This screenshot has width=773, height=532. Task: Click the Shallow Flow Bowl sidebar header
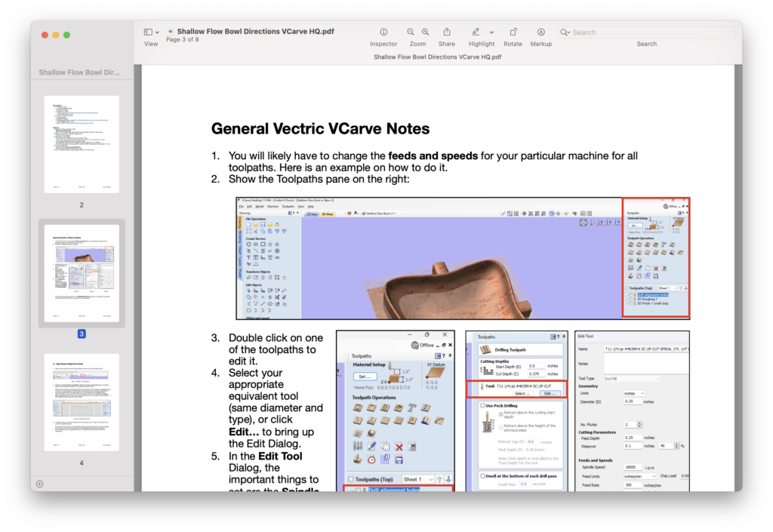[80, 72]
